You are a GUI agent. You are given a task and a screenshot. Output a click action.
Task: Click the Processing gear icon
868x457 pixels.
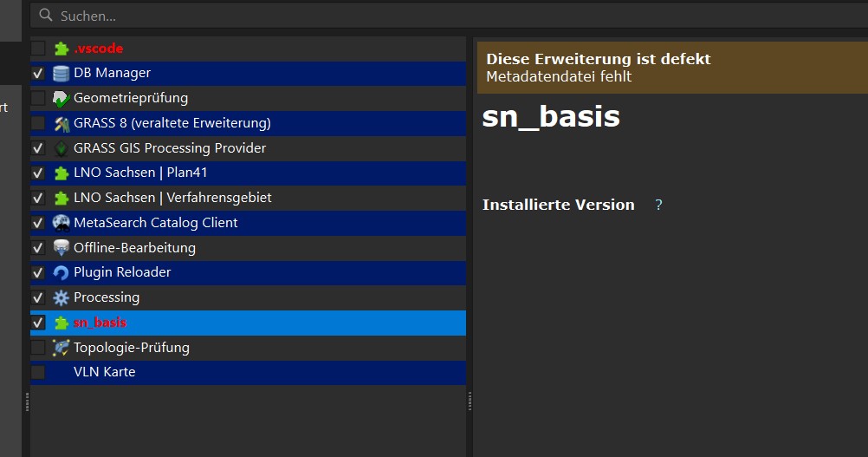coord(61,297)
